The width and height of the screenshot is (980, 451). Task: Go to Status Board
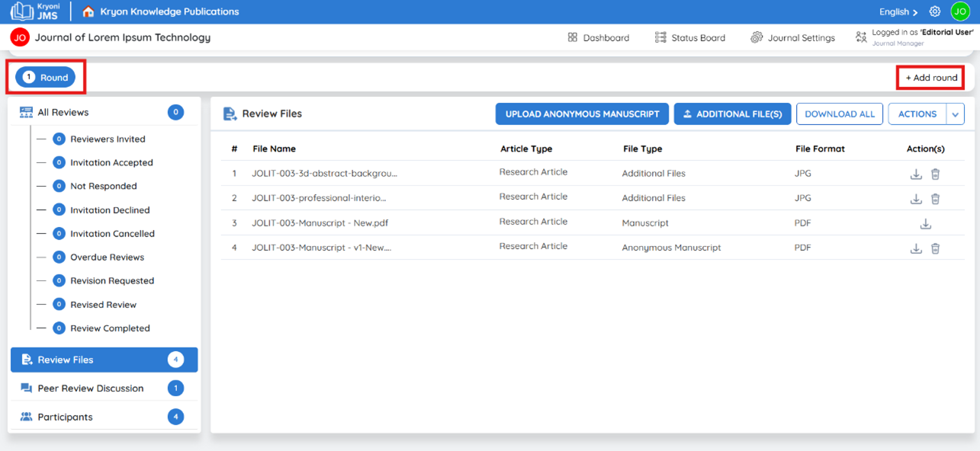point(690,37)
